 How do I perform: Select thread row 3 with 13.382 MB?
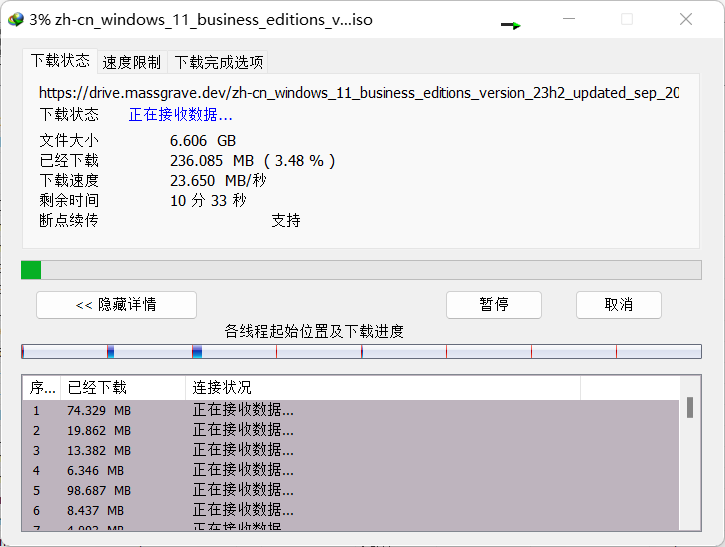(350, 450)
